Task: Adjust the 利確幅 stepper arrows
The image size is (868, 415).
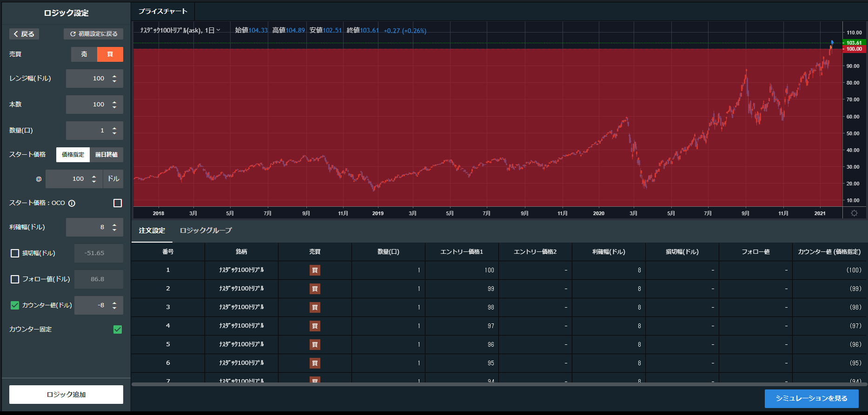Action: [x=114, y=227]
